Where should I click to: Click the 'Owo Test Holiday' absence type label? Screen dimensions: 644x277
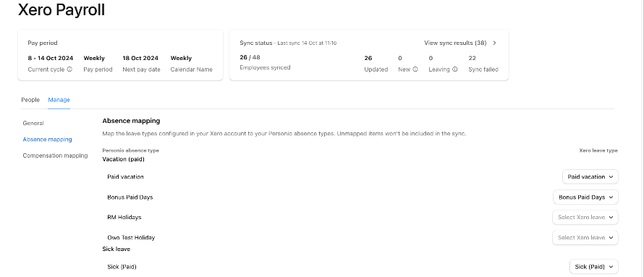click(131, 238)
